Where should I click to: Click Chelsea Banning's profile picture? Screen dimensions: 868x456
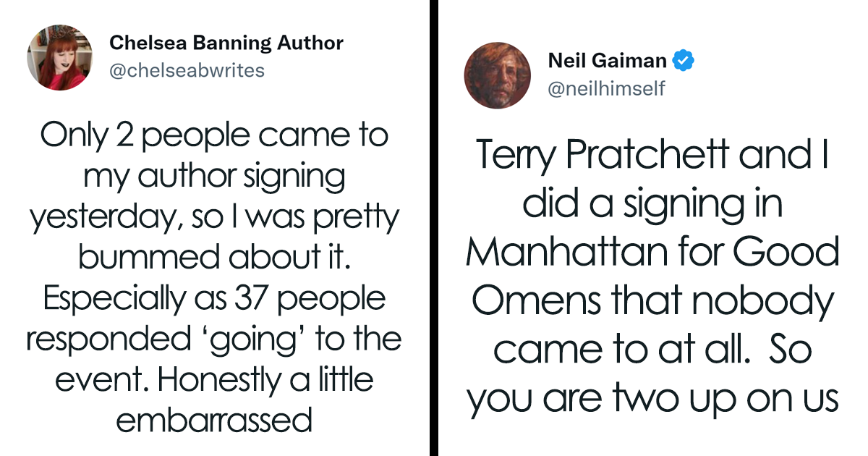click(x=60, y=57)
